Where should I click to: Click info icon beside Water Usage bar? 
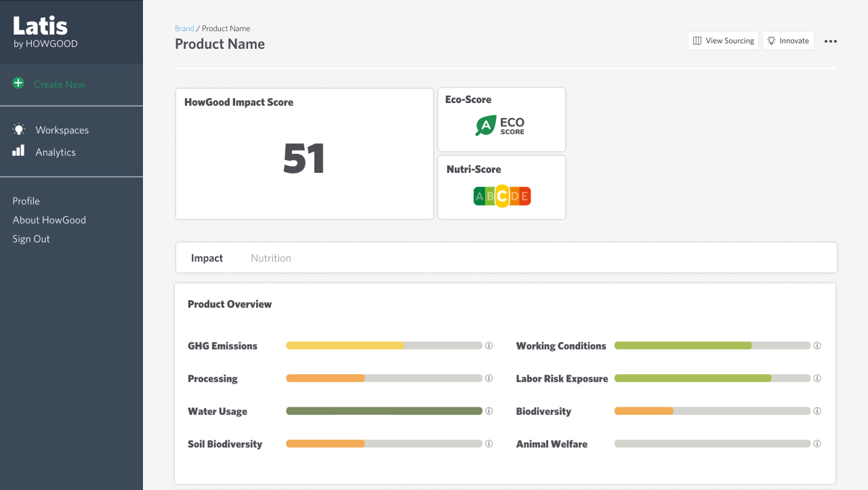(489, 411)
